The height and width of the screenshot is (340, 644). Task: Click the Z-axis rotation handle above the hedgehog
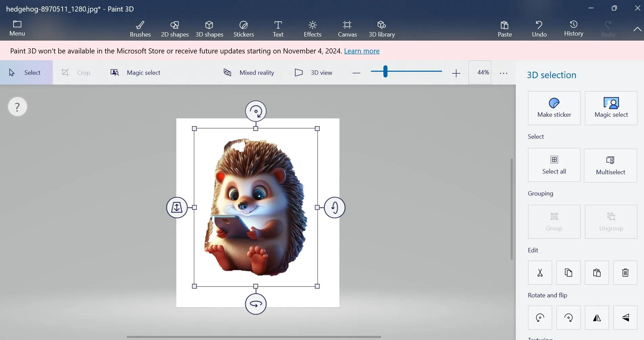coord(256,111)
